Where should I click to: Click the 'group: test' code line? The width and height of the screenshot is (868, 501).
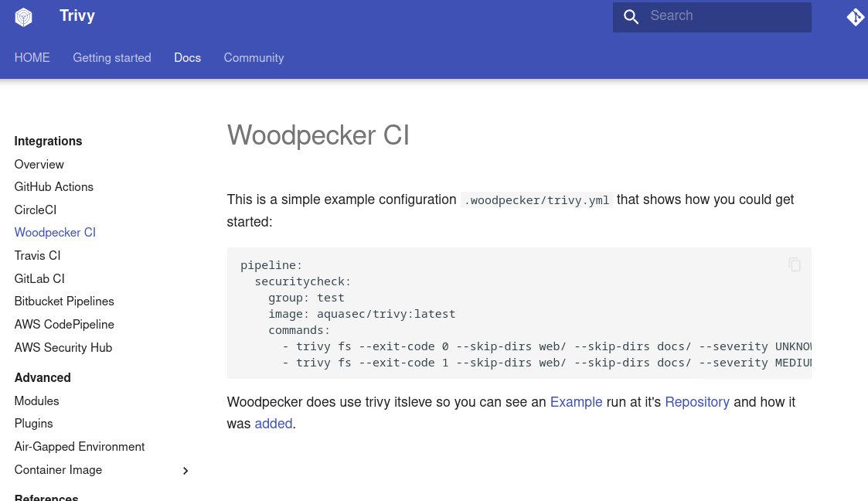[x=306, y=298]
